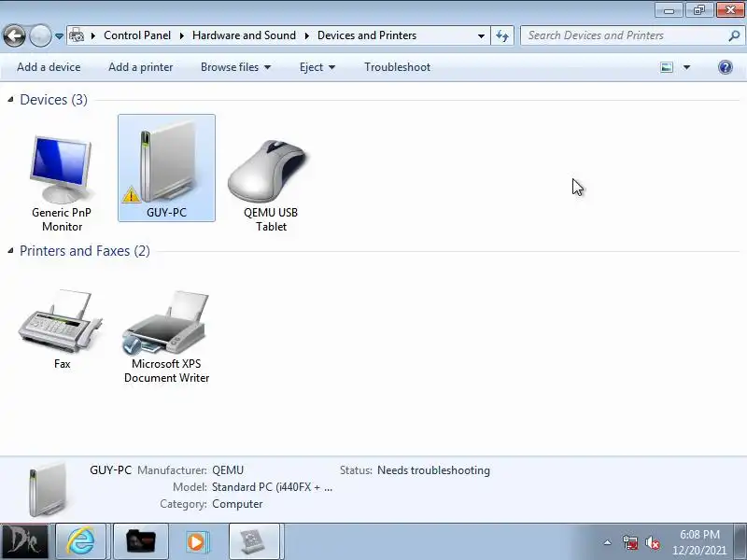Click the network tray icon
This screenshot has width=747, height=560.
tap(629, 542)
